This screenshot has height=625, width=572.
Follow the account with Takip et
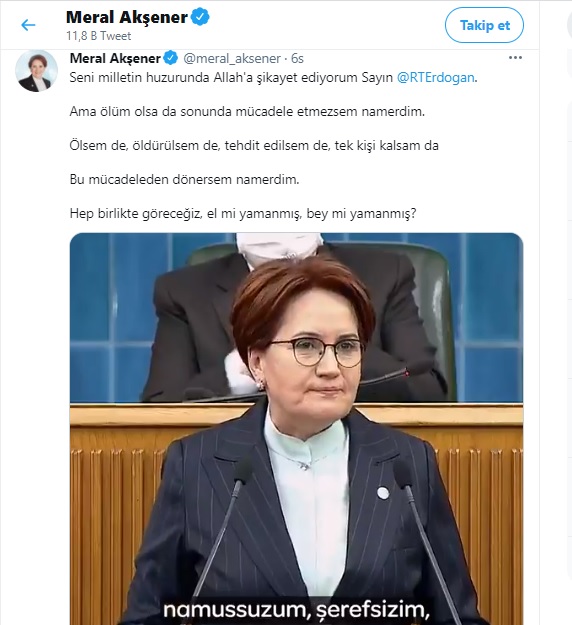[x=484, y=25]
